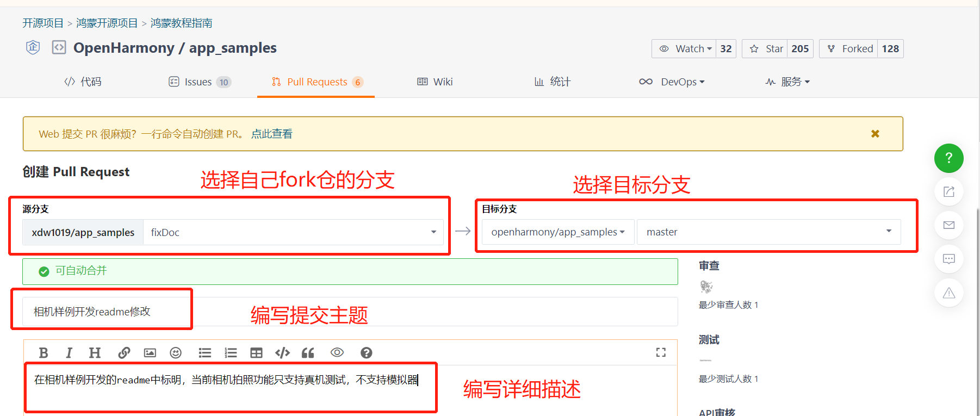Go to 鸿蒙开源项目 breadcrumb
The width and height of the screenshot is (980, 416).
pos(107,23)
